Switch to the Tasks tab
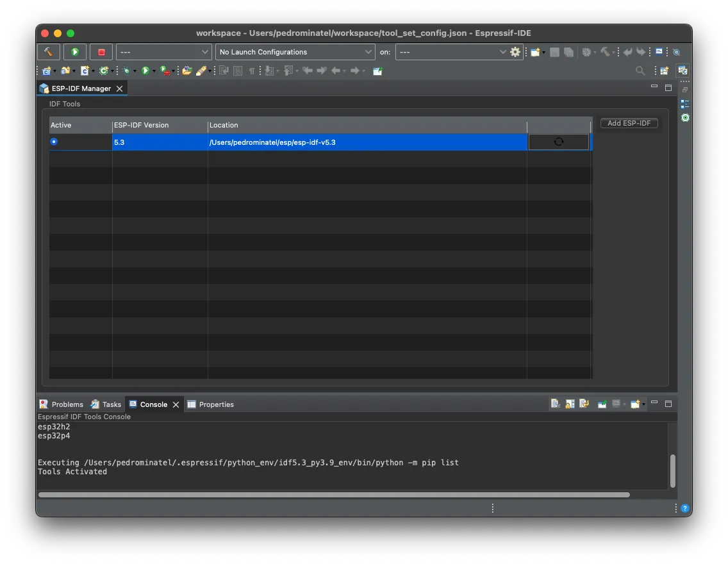The height and width of the screenshot is (564, 728). coord(106,404)
